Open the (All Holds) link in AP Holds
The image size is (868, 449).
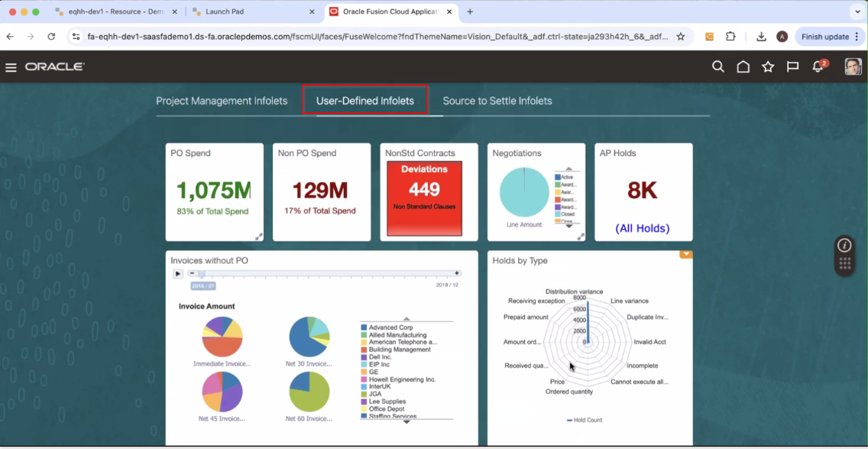(642, 229)
